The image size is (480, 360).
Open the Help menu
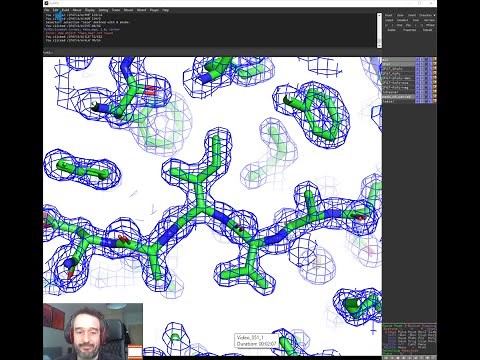[165, 10]
